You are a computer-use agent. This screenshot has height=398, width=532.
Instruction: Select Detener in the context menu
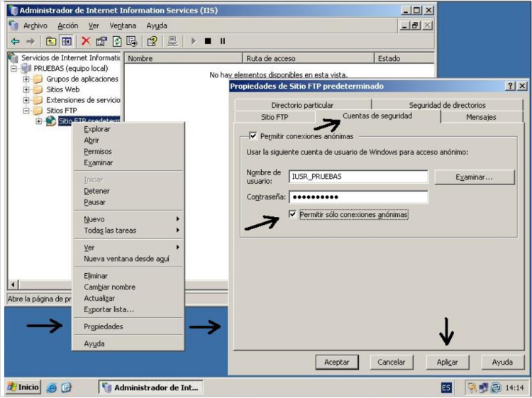pyautogui.click(x=129, y=191)
